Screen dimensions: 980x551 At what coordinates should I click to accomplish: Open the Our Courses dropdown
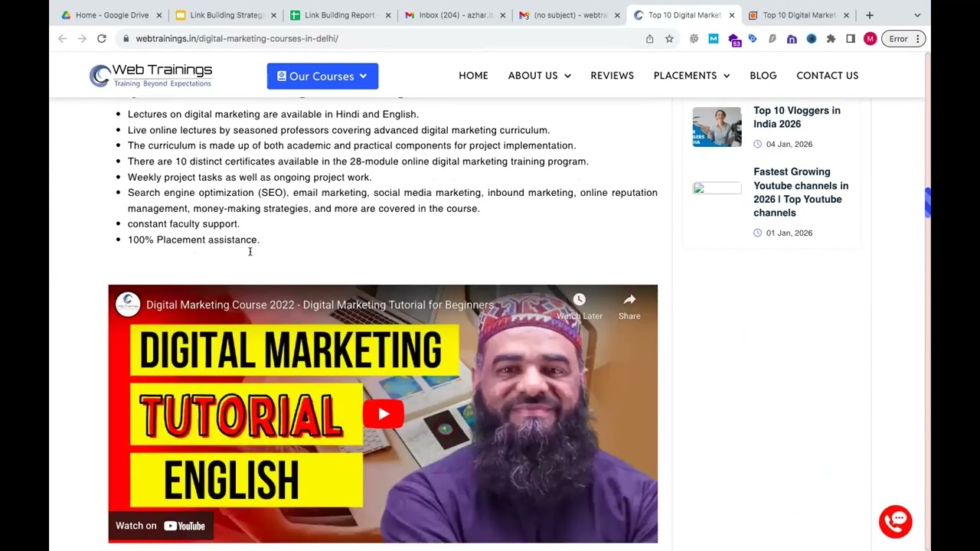(322, 76)
